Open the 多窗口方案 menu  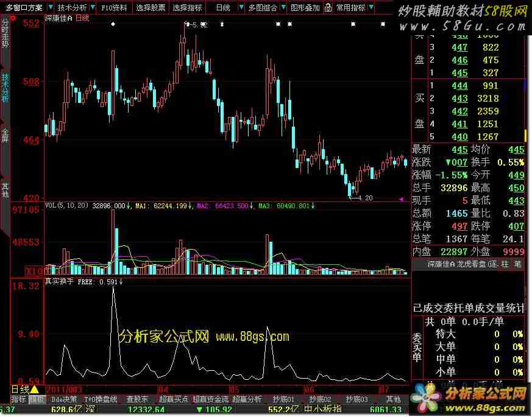click(24, 7)
